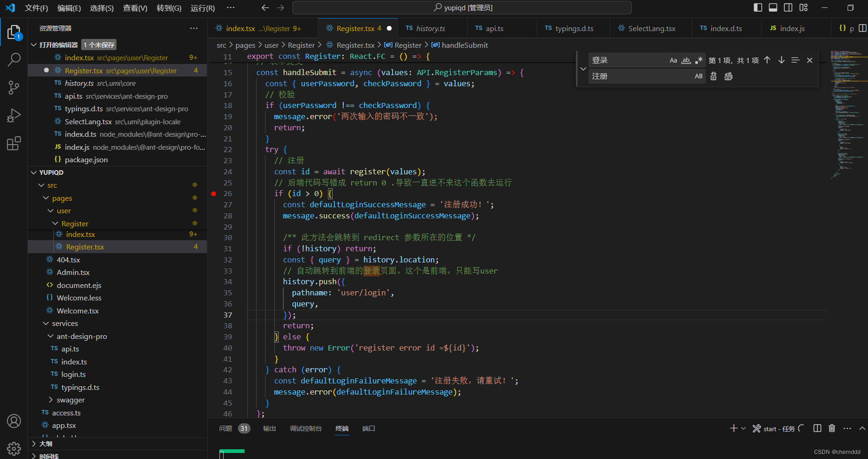
Task: Toggle find in selection
Action: point(795,60)
